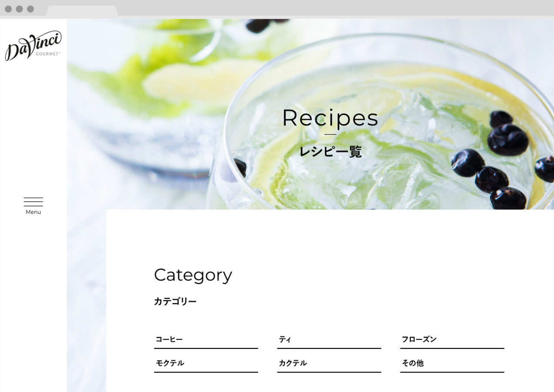Click the third window maximize dot

(x=30, y=9)
